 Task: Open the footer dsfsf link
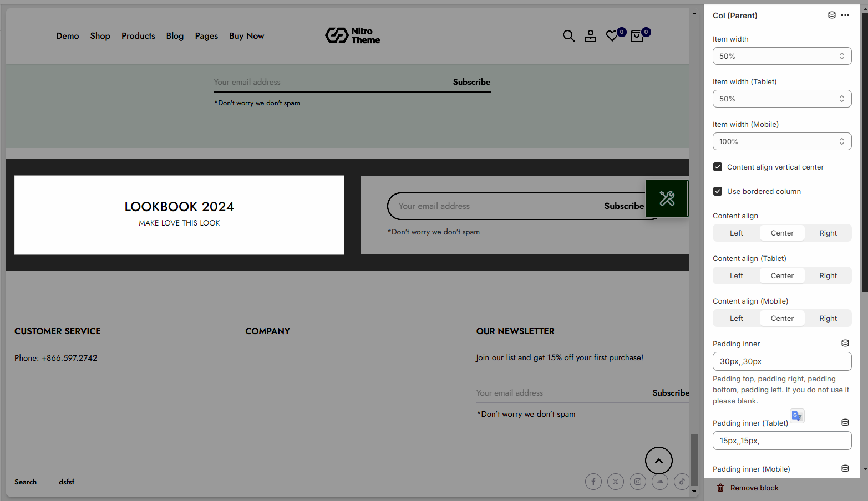[x=67, y=482]
